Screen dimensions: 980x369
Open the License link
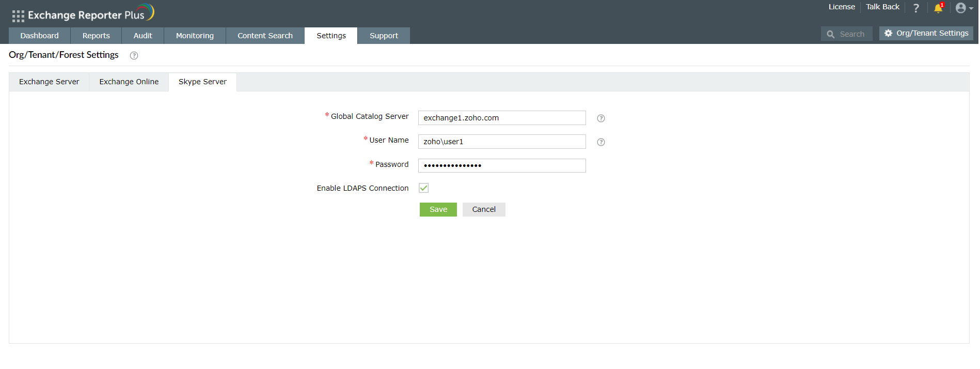[842, 7]
